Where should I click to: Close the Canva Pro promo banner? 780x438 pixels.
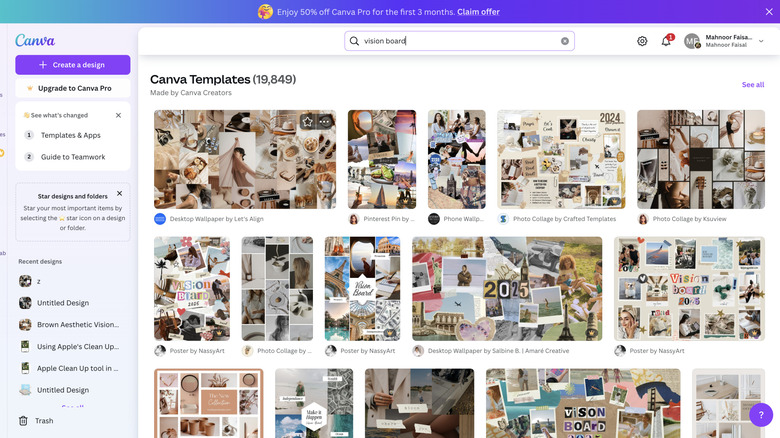coord(769,11)
